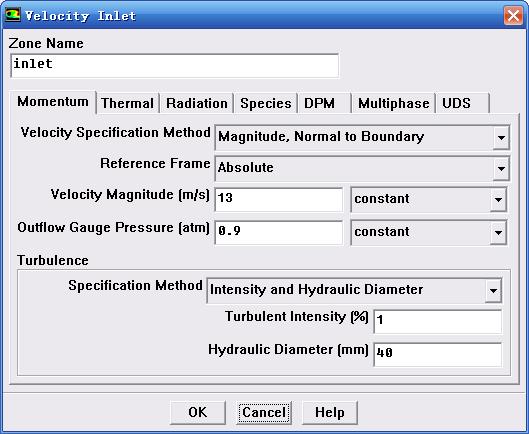
Task: Expand the Reference Frame dropdown
Action: tap(501, 168)
